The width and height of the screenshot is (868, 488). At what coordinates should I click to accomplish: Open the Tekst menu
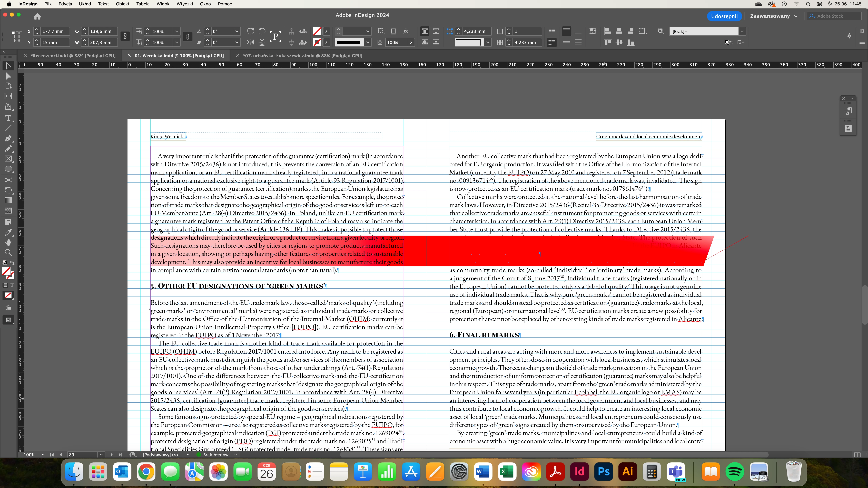pyautogui.click(x=103, y=4)
